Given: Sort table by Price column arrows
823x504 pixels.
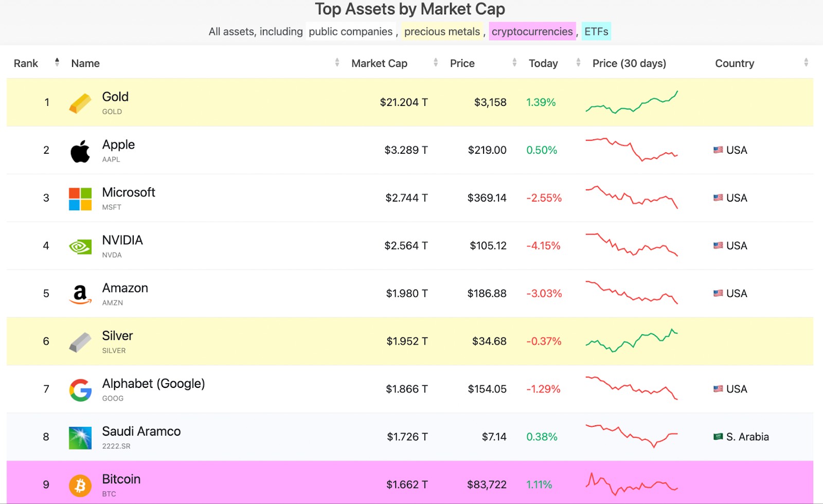Looking at the screenshot, I should click(514, 63).
